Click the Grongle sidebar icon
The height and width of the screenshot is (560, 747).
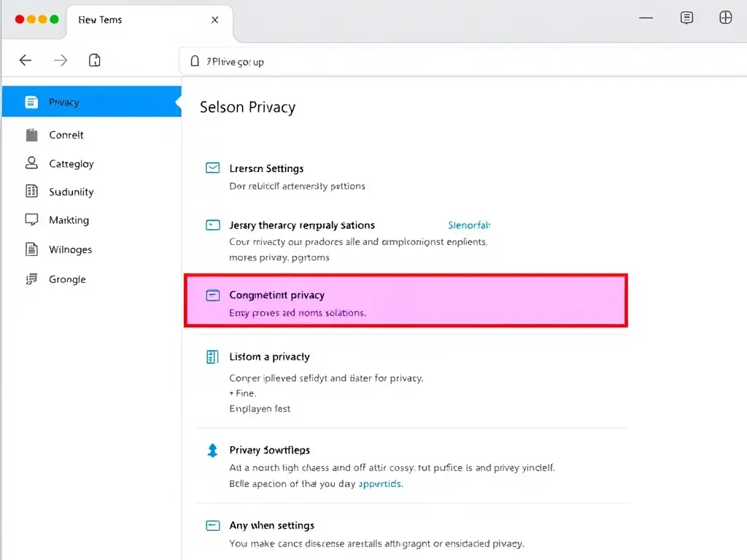(x=31, y=279)
